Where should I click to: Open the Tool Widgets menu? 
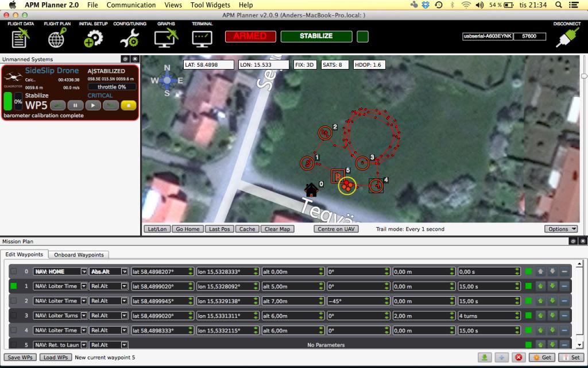pyautogui.click(x=210, y=5)
